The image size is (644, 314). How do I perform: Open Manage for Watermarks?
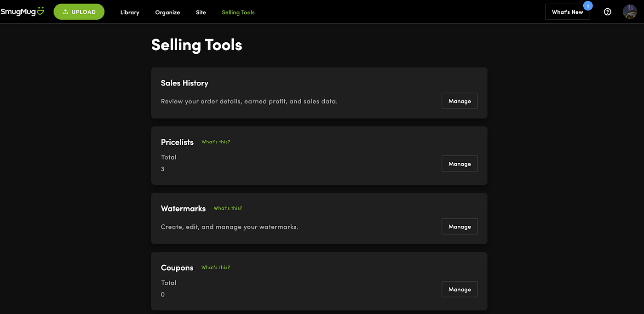tap(460, 227)
